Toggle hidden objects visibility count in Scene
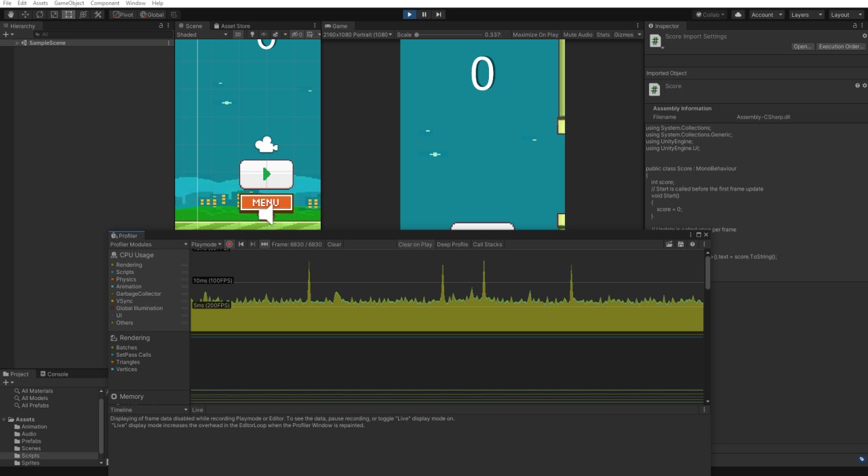 tap(297, 35)
